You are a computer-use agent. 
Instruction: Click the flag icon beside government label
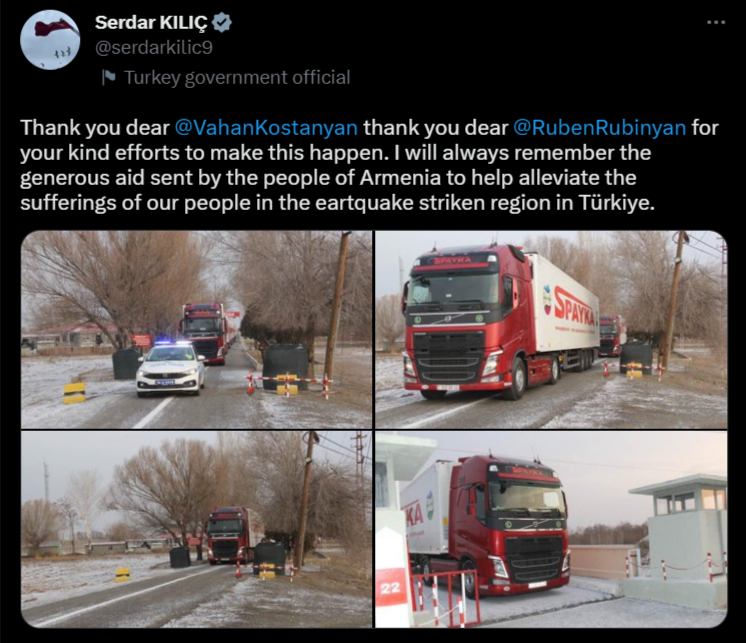pos(109,77)
